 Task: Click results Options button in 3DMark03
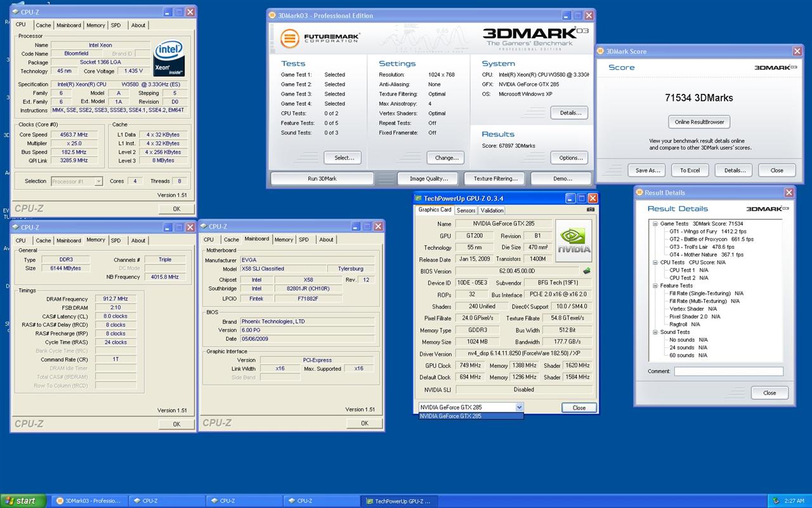pos(570,157)
